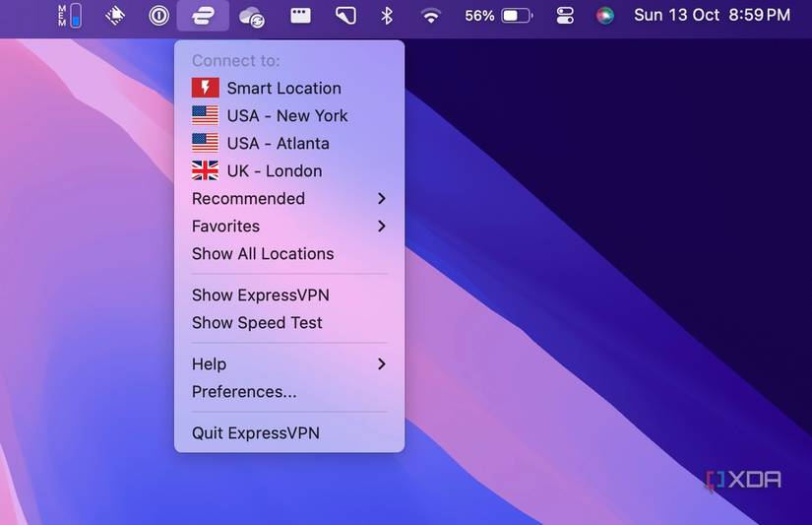Connect to Smart Location
Viewport: 812px width, 525px height.
[x=289, y=88]
